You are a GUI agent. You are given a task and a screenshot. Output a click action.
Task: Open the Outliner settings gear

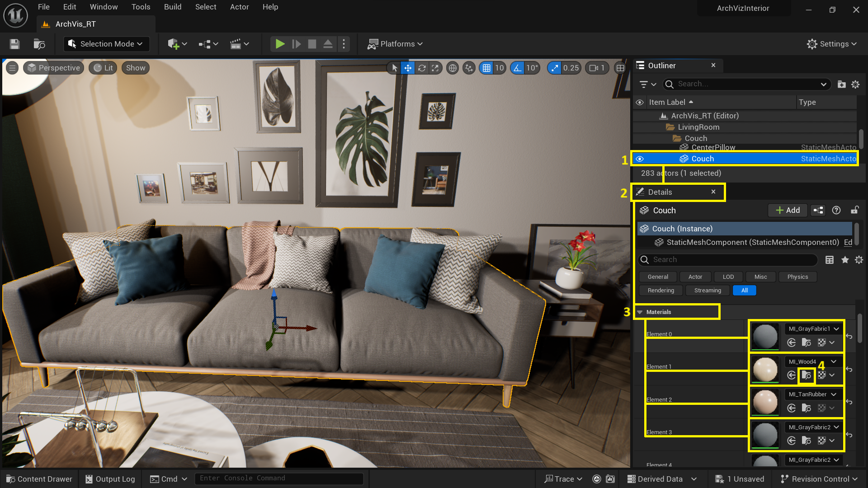(x=855, y=84)
